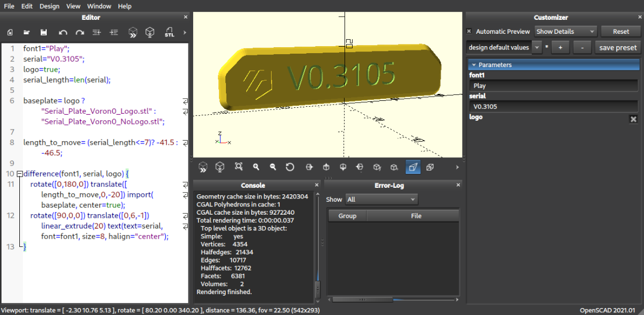Redo the edit in the editor toolbar
644x315 pixels.
[x=80, y=33]
